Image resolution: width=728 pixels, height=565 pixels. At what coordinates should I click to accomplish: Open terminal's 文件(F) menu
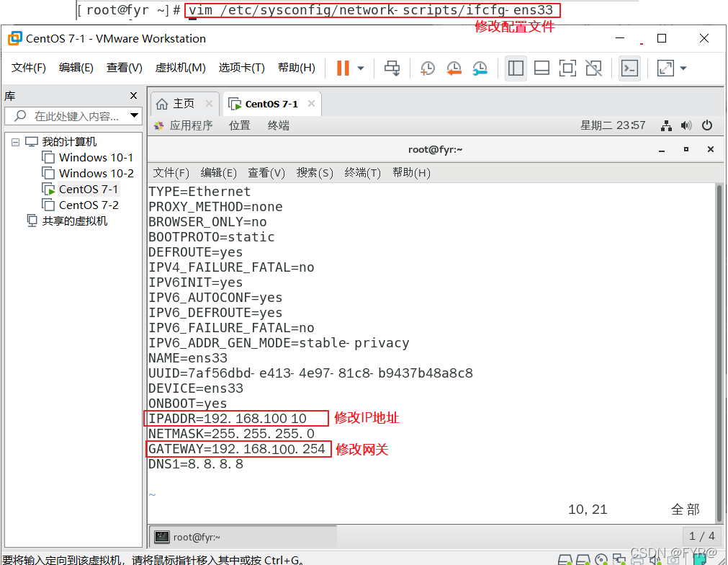pos(171,173)
